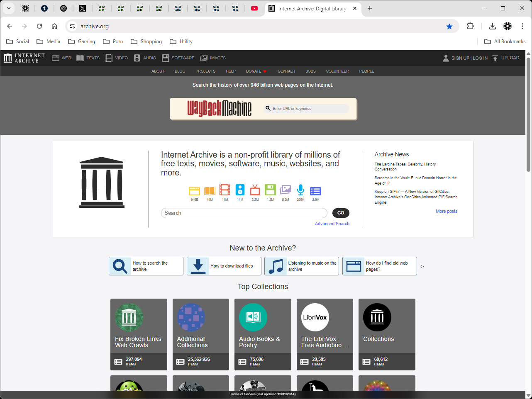
Task: Click the blue speaker icon labeled 14M
Action: pyautogui.click(x=240, y=190)
